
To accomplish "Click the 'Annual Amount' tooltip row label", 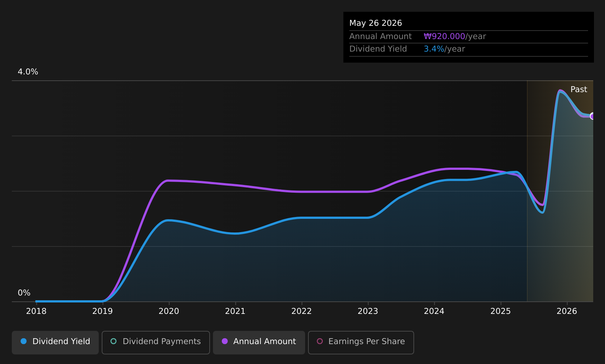I will pos(381,36).
